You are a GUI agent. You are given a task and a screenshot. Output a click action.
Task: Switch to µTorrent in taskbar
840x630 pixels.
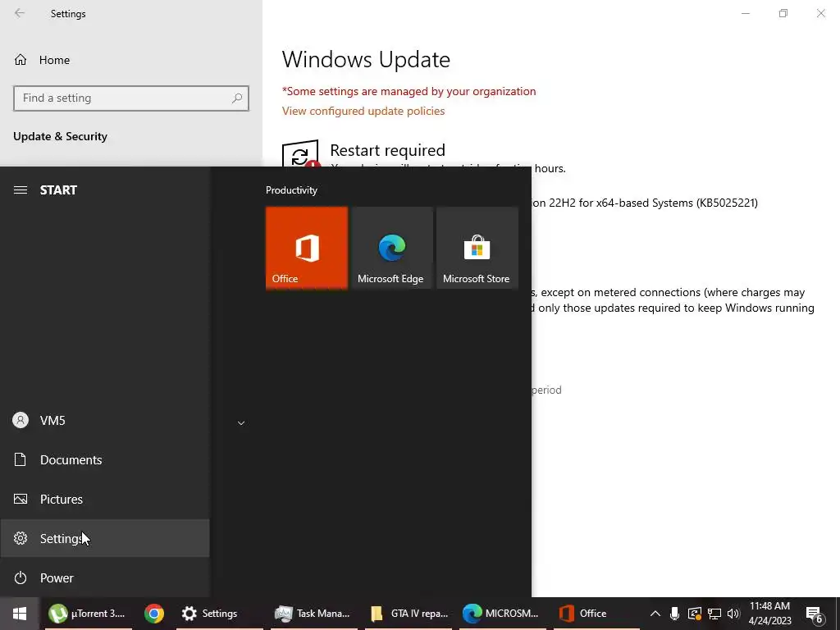point(88,614)
